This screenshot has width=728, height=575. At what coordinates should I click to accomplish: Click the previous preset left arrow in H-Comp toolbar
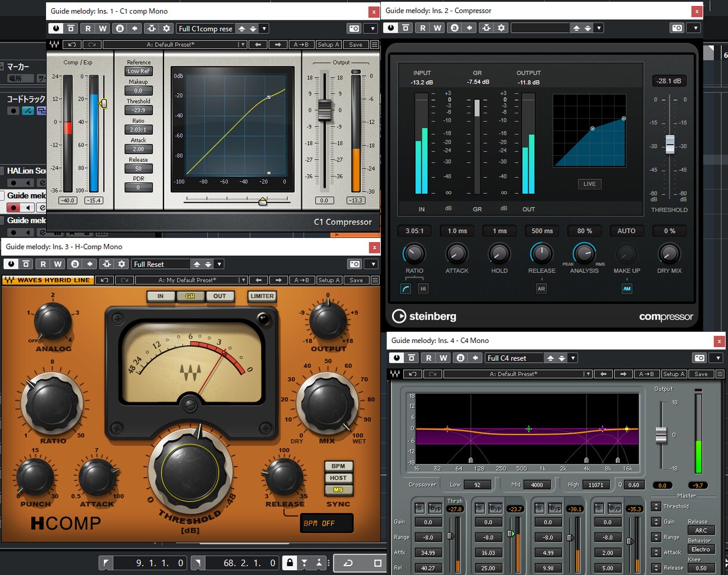(258, 280)
